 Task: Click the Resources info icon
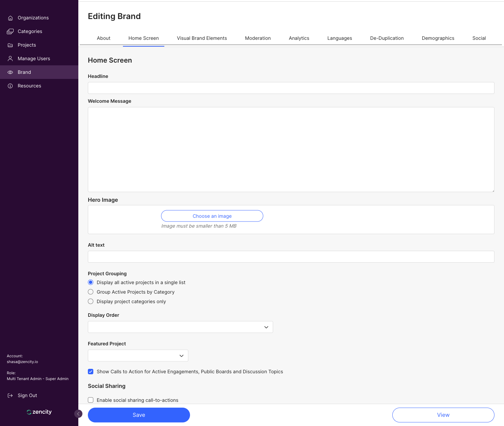(10, 86)
